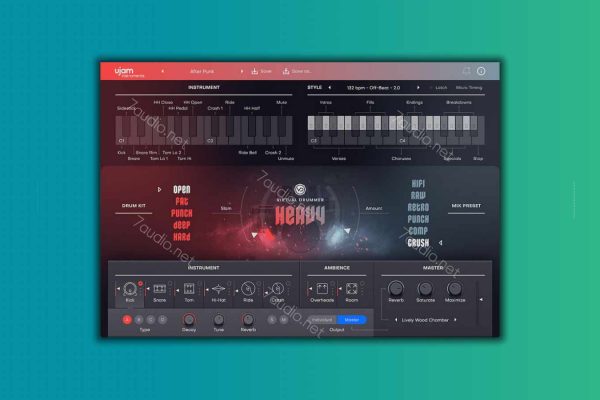Screen dimensions: 600x400
Task: Choose the CRUSH mix preset
Action: click(418, 243)
